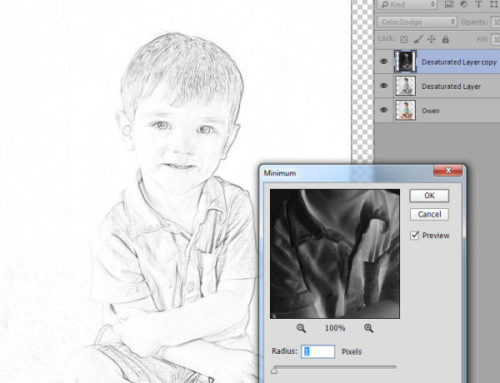Hide the Desaturated Layer eye icon
The width and height of the screenshot is (500, 383).
coord(384,86)
